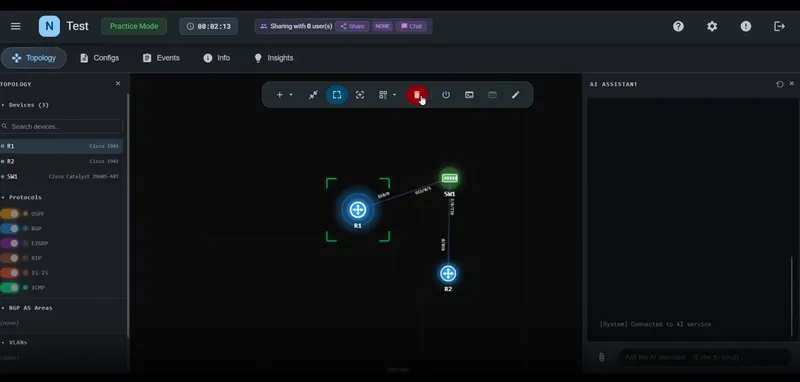Switch to the Configs tab
This screenshot has height=382, width=800.
(99, 58)
